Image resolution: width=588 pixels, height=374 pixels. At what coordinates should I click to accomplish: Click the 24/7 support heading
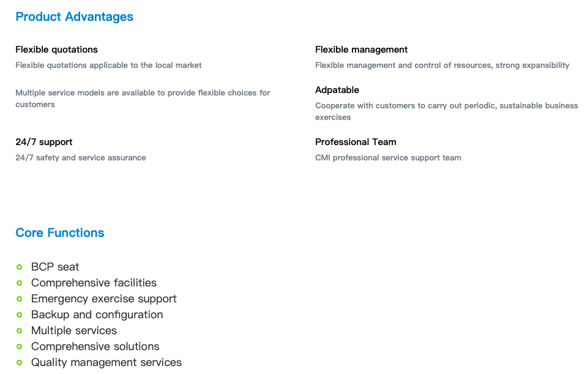point(44,142)
